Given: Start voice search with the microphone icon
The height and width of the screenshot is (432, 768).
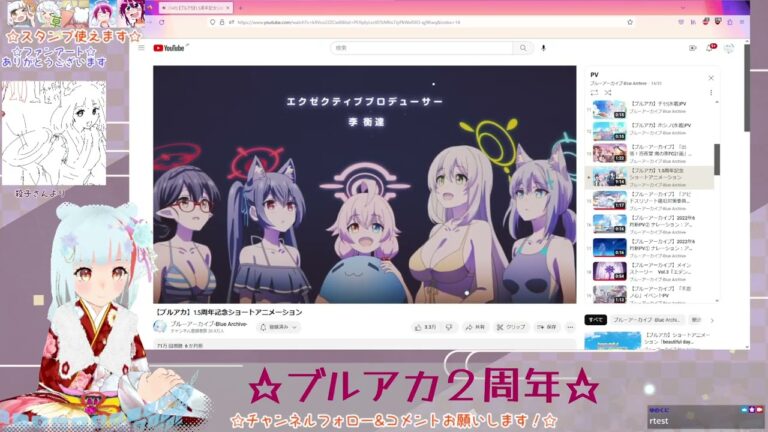Looking at the screenshot, I should pos(543,48).
